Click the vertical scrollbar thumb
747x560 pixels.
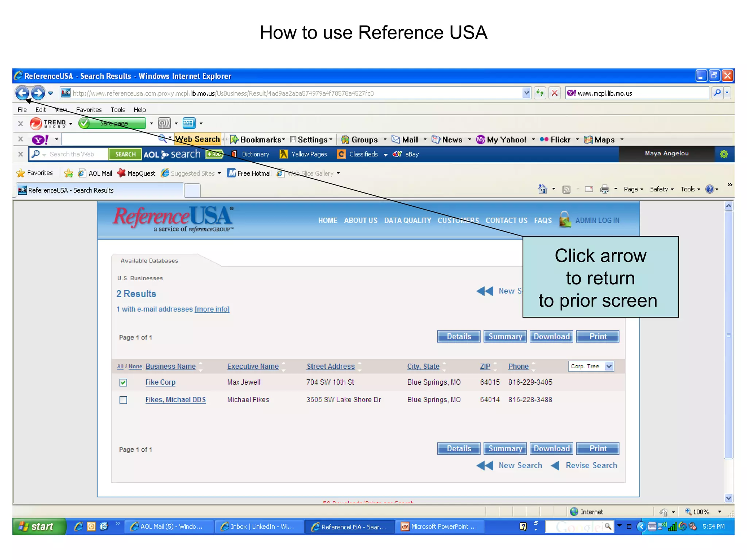[728, 335]
